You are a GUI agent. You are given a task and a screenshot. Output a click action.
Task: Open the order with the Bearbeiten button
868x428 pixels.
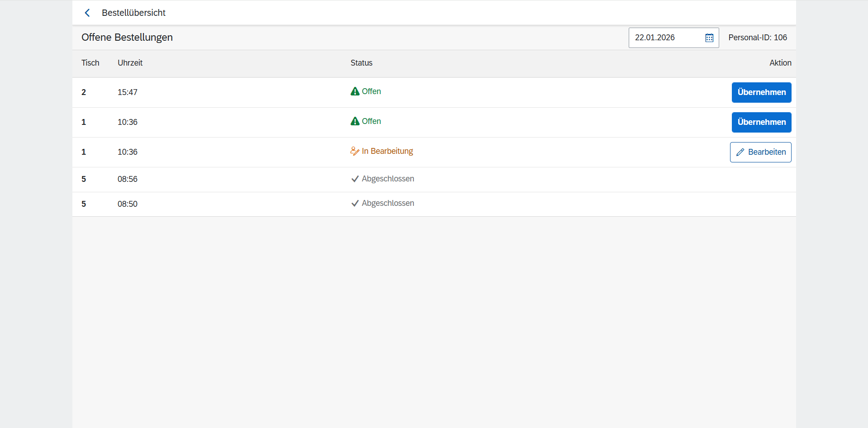coord(760,152)
